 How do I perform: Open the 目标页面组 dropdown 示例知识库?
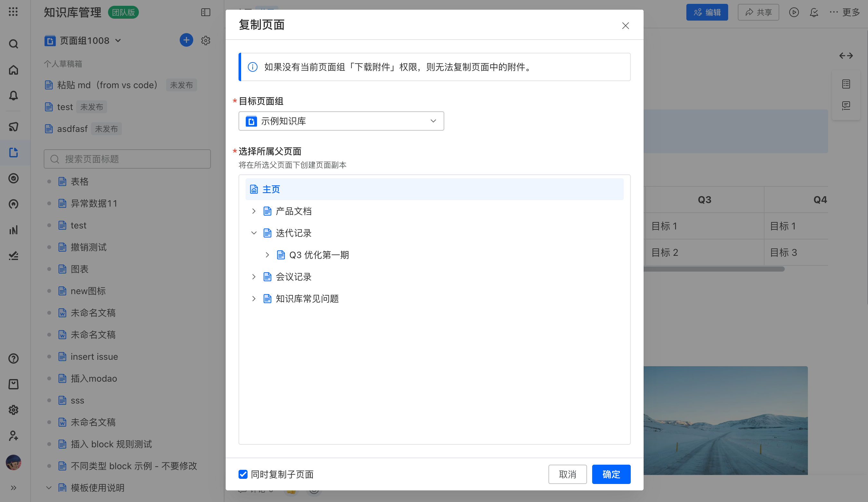click(341, 121)
